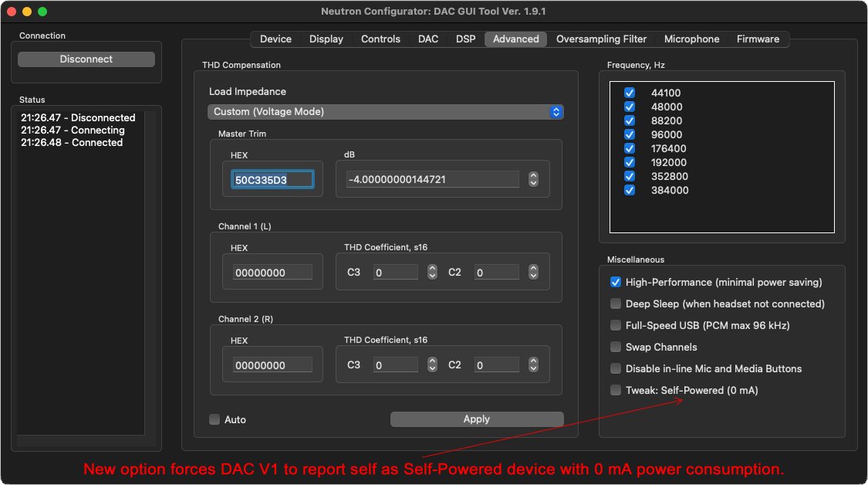Switch to the Display tab

tap(326, 39)
